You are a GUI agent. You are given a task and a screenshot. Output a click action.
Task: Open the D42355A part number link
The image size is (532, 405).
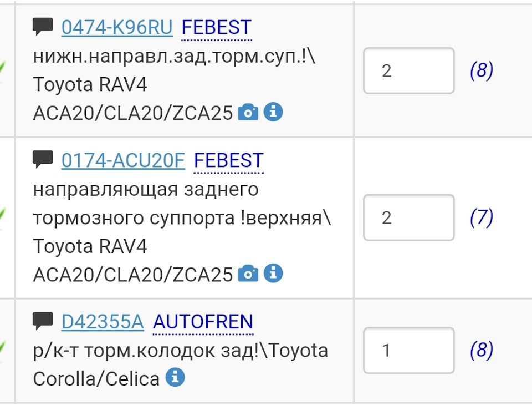coord(103,321)
